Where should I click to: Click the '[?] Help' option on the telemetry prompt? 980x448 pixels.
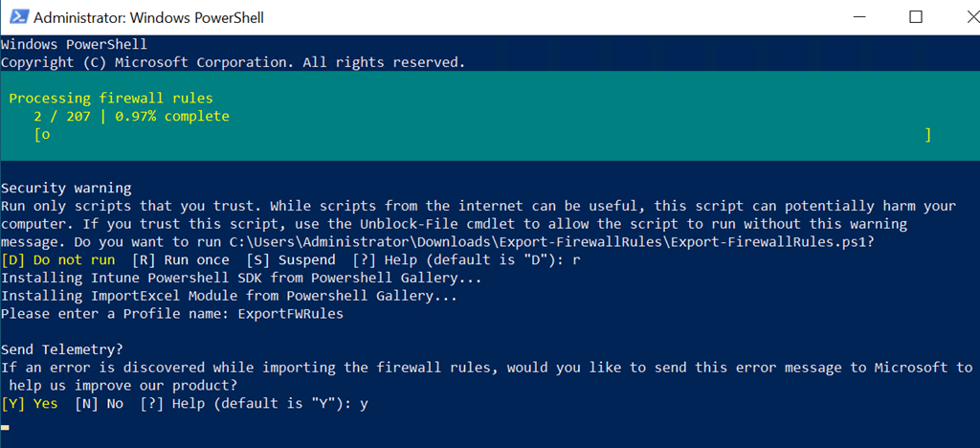point(163,404)
